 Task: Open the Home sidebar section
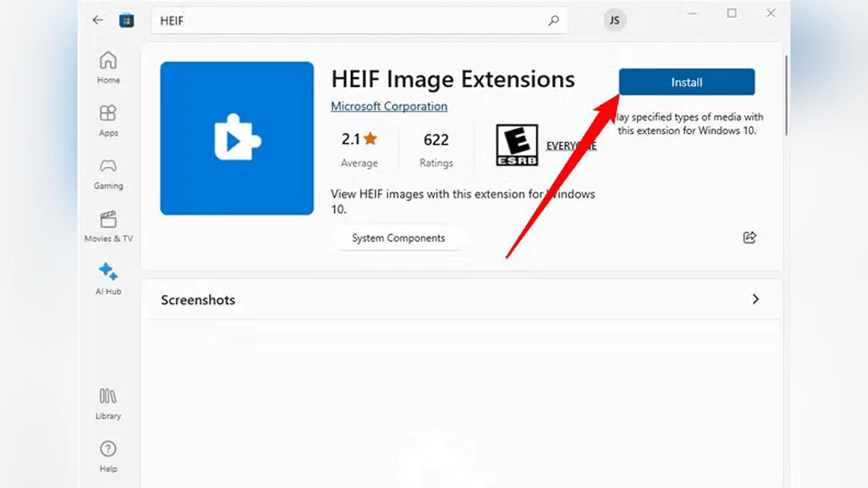pos(109,67)
